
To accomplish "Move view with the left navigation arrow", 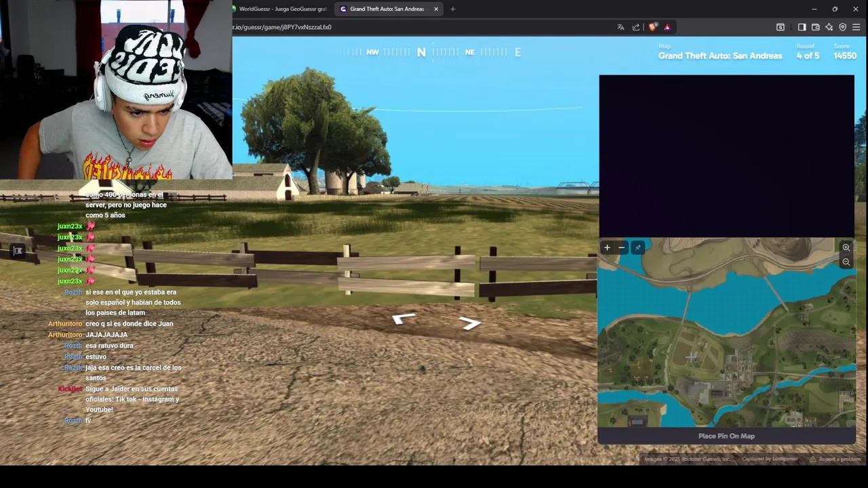I will [x=403, y=319].
